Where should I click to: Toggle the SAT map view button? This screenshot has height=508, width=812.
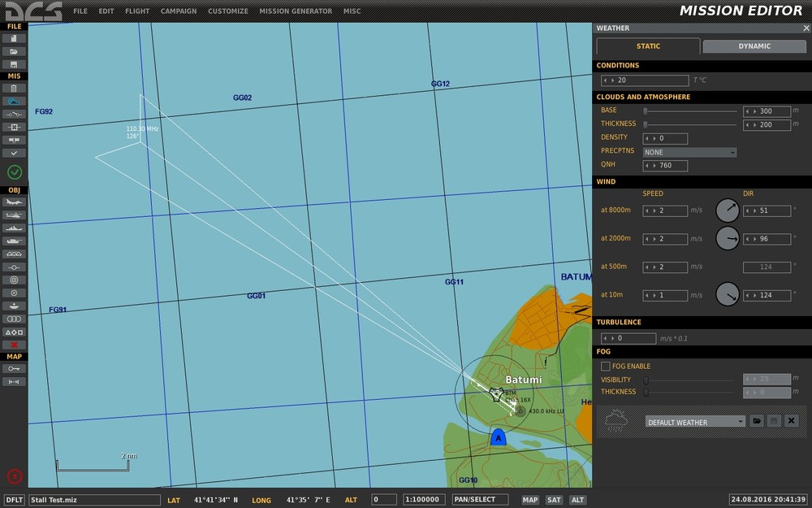click(554, 500)
